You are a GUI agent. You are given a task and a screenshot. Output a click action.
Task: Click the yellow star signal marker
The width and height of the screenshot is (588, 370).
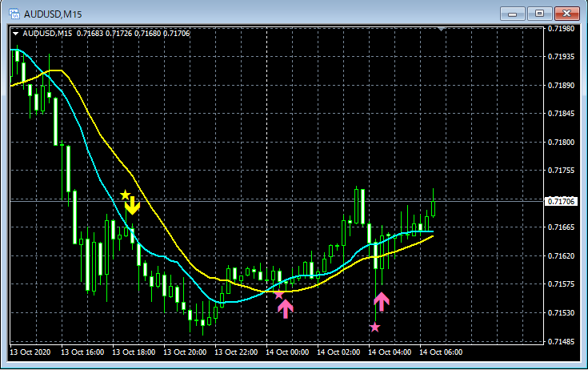click(x=126, y=195)
